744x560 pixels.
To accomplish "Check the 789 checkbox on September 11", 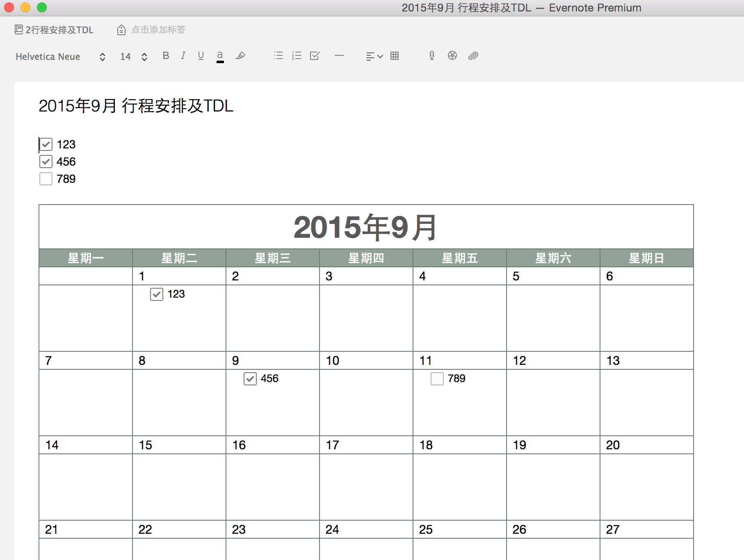I will [437, 379].
